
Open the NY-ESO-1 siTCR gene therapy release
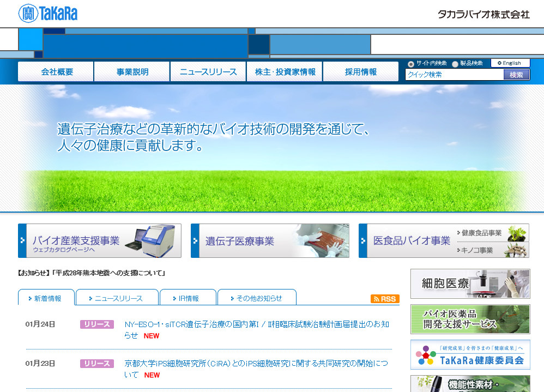pos(257,329)
